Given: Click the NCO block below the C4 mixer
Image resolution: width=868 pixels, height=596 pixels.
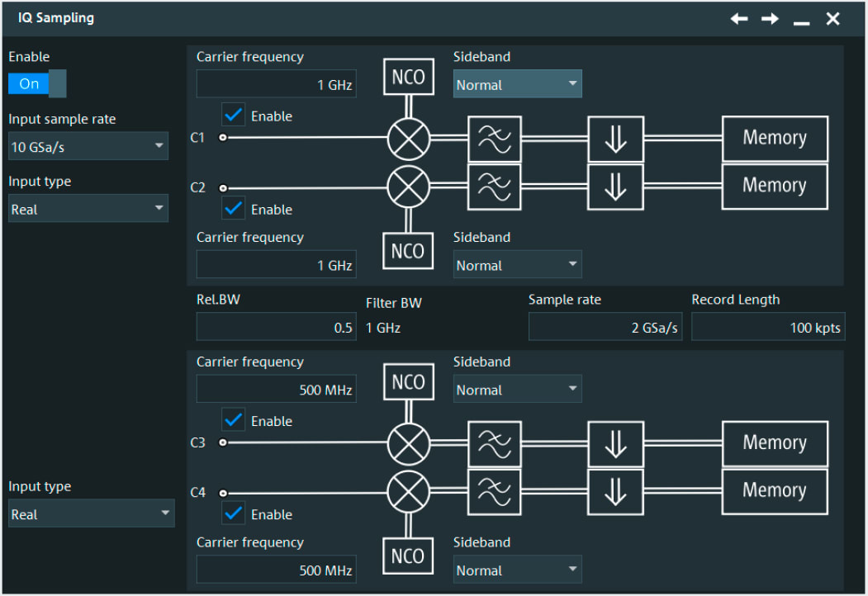Looking at the screenshot, I should 407,555.
